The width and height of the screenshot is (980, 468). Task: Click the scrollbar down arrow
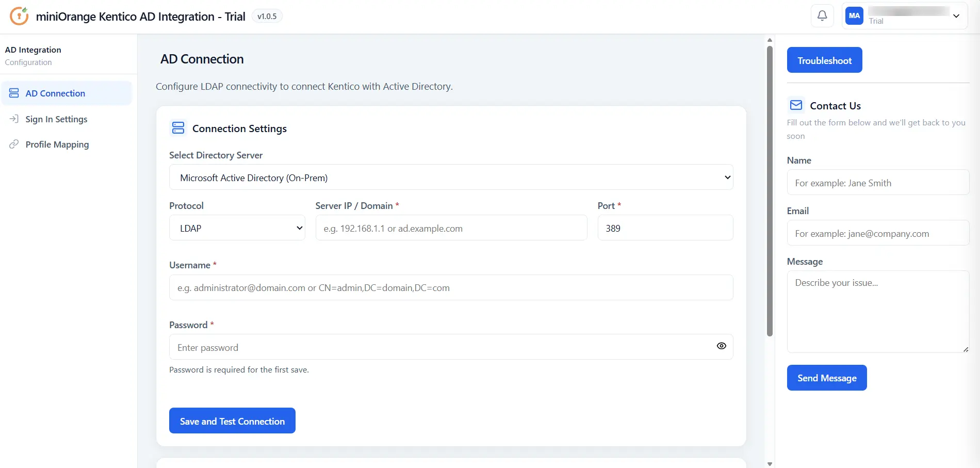tap(770, 464)
